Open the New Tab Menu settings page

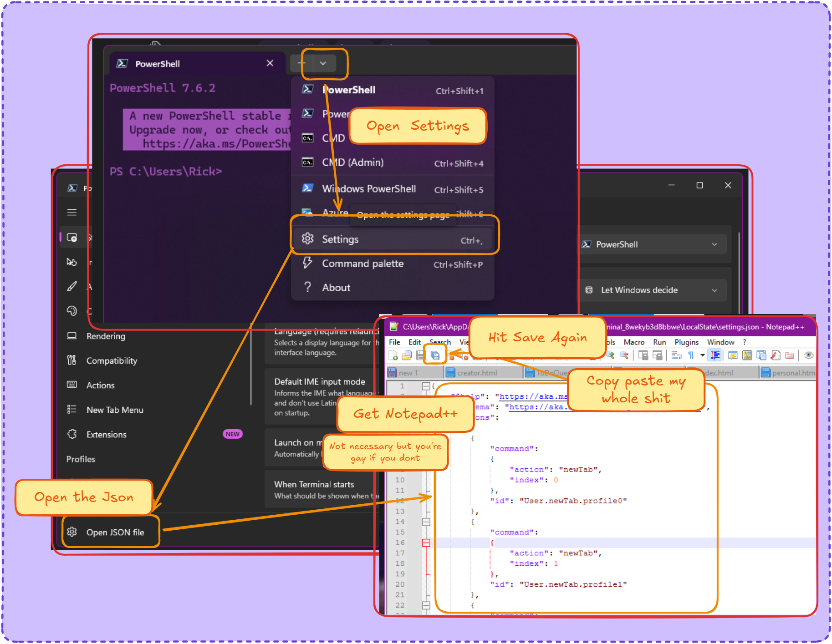click(x=155, y=410)
